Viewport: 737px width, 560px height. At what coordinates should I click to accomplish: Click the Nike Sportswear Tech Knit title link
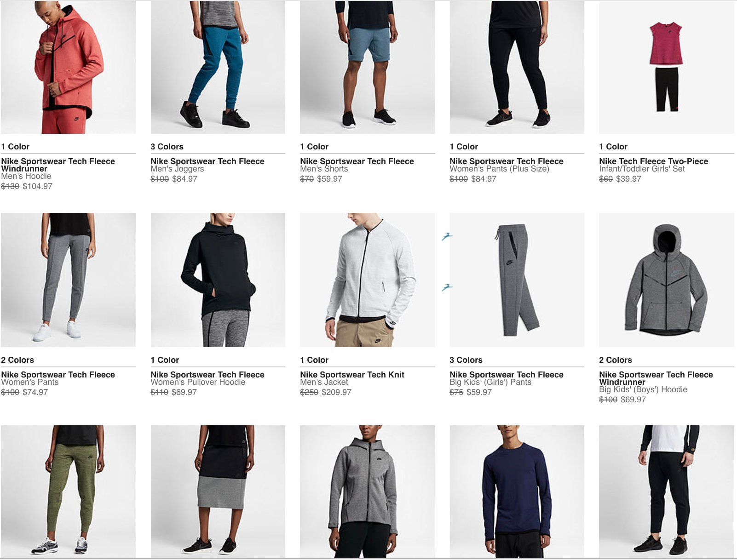(x=352, y=375)
